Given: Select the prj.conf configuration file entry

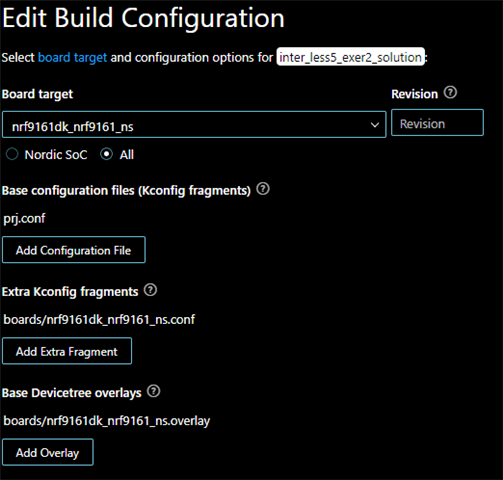Looking at the screenshot, I should pyautogui.click(x=24, y=219).
